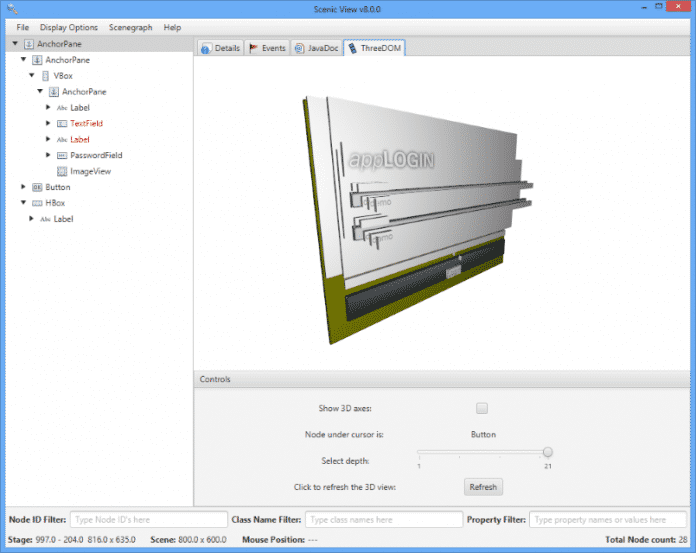This screenshot has height=553, width=696.
Task: Switch to the Events tab
Action: [x=267, y=48]
